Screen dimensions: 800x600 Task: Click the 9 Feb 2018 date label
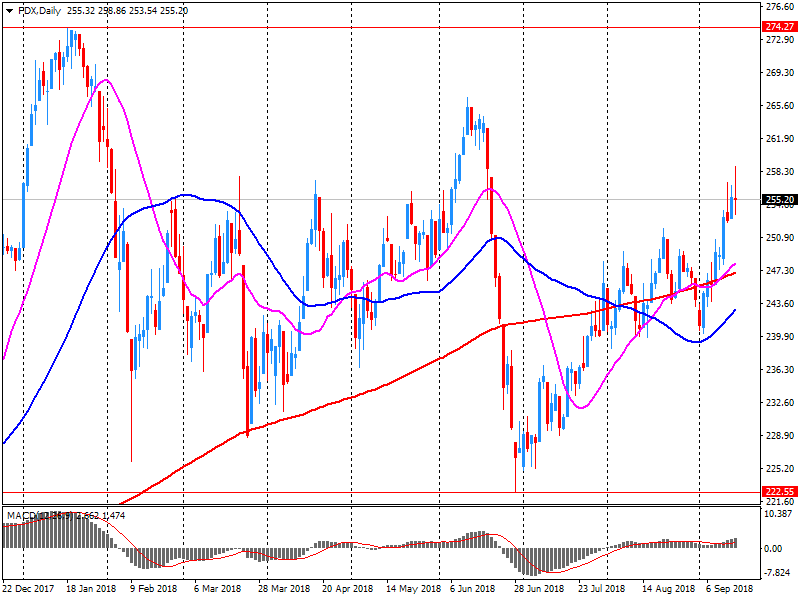coord(154,589)
